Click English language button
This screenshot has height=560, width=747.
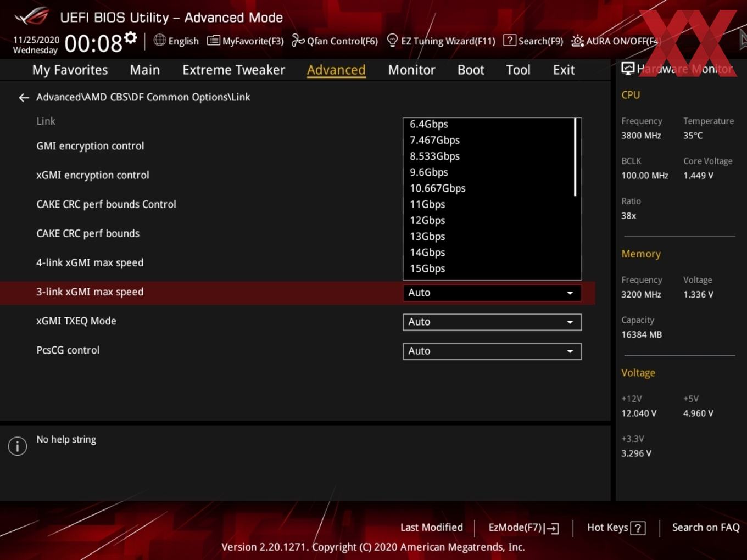[x=176, y=41]
